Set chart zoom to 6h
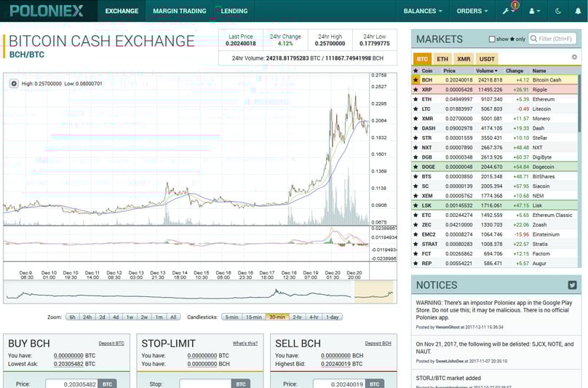Image resolution: width=588 pixels, height=388 pixels. click(x=72, y=317)
